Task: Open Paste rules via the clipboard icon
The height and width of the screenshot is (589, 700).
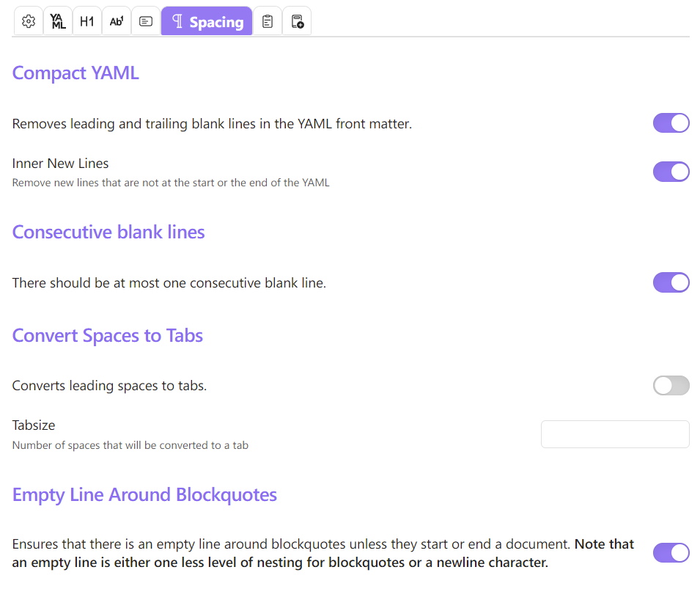Action: point(267,21)
